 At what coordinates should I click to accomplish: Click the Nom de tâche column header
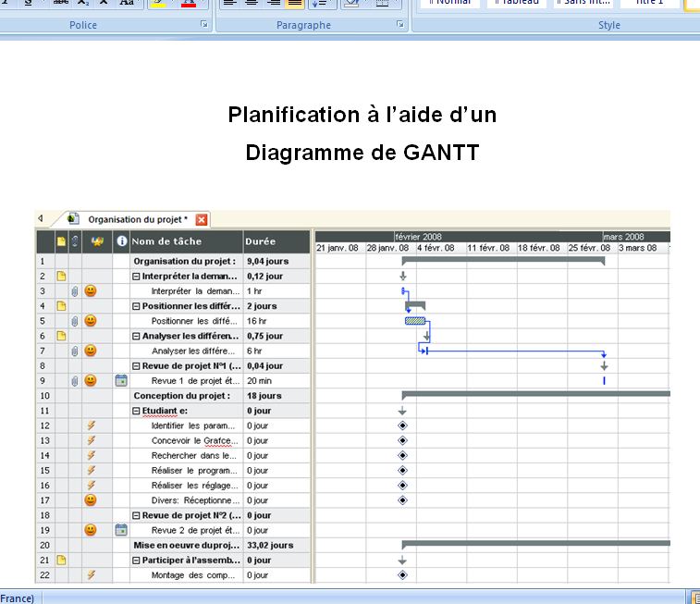(186, 241)
